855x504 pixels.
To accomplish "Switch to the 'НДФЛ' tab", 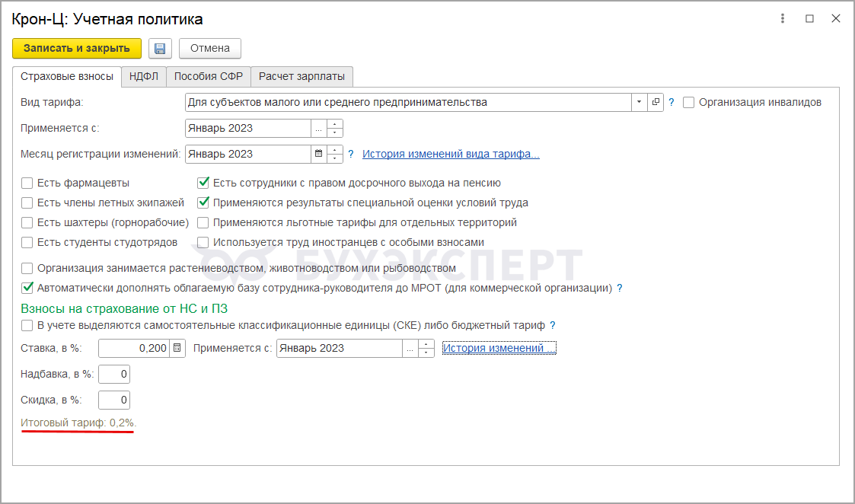I will pos(144,76).
